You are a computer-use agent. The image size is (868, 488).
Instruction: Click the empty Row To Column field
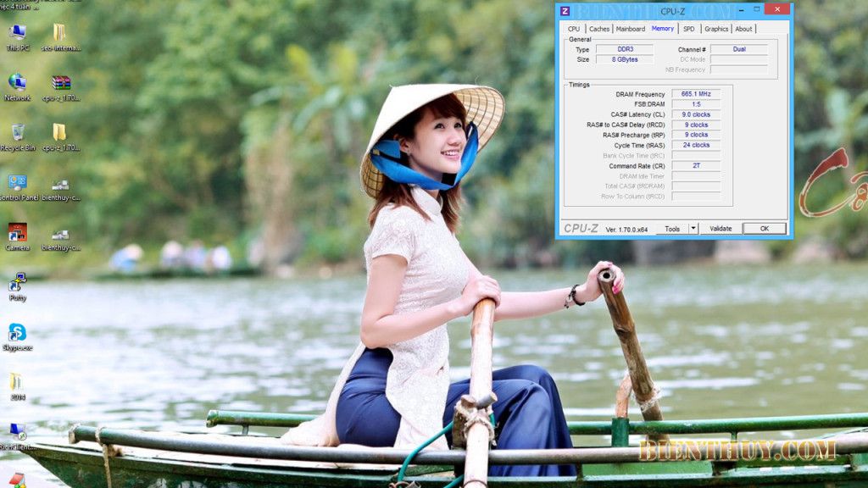(696, 197)
